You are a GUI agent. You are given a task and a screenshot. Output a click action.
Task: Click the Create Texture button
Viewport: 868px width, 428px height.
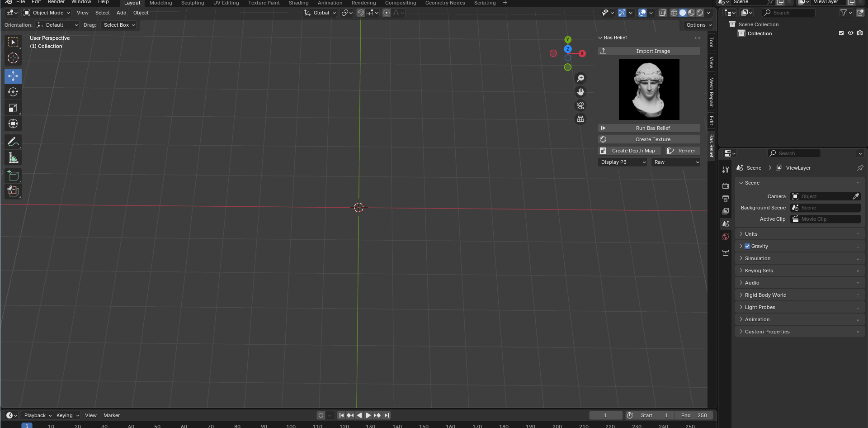click(x=649, y=139)
